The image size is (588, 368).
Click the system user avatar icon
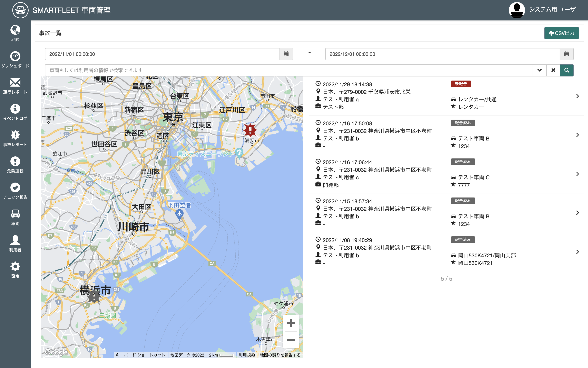click(x=517, y=10)
